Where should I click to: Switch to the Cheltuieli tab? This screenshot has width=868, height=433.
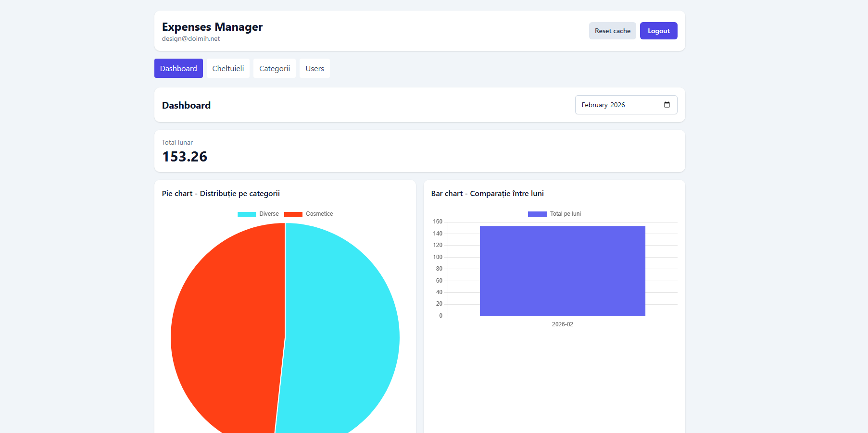tap(228, 68)
